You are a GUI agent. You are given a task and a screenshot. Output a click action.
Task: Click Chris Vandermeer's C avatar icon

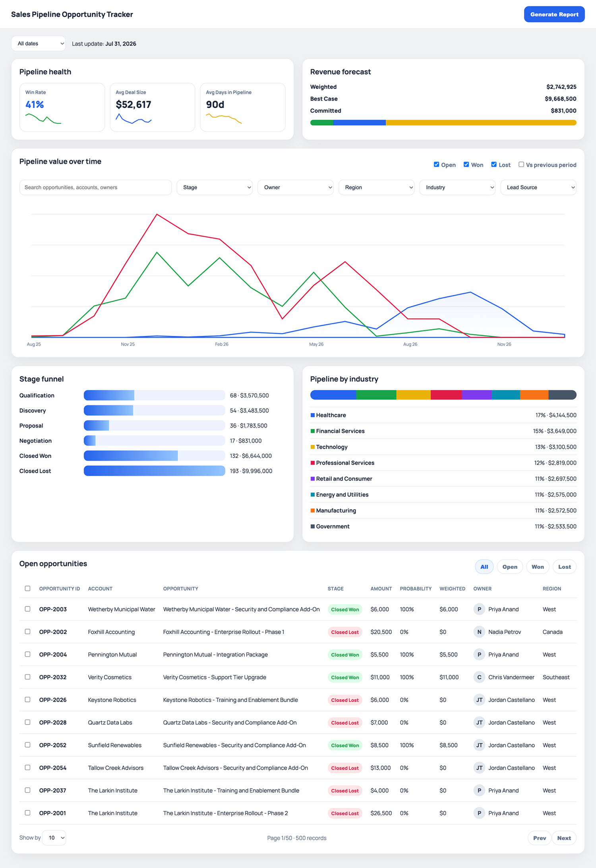479,677
